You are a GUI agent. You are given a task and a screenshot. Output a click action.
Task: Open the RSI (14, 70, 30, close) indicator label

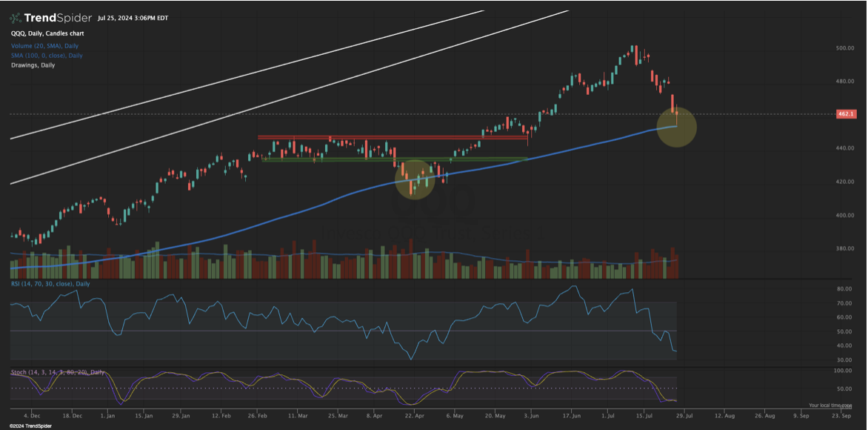(49, 283)
